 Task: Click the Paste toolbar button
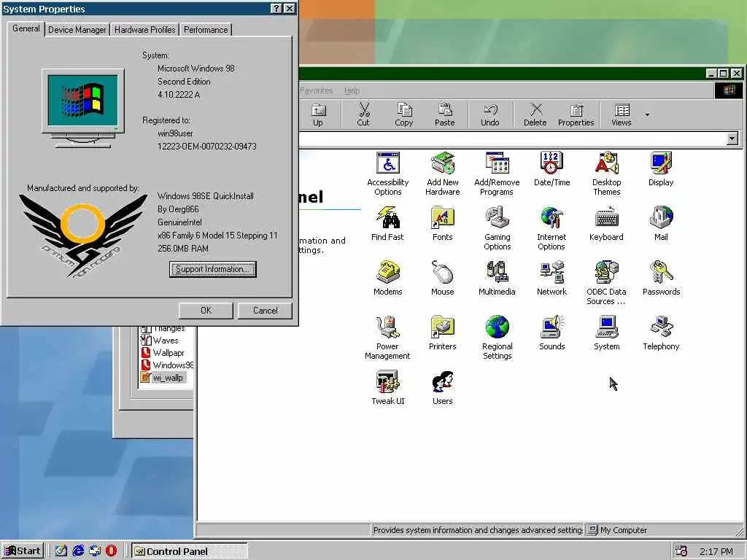(x=444, y=114)
